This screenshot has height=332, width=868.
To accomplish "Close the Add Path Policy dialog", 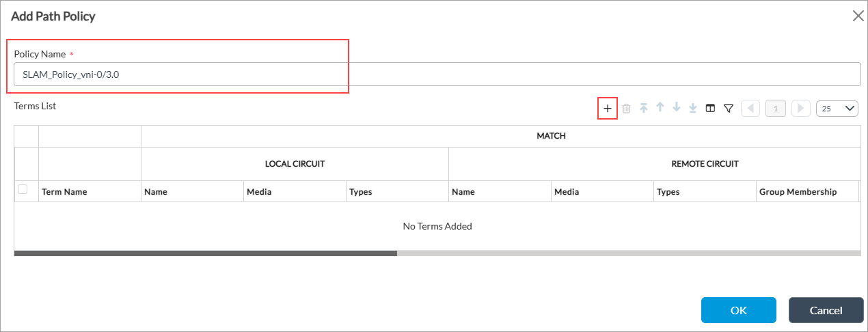I will coord(858,16).
